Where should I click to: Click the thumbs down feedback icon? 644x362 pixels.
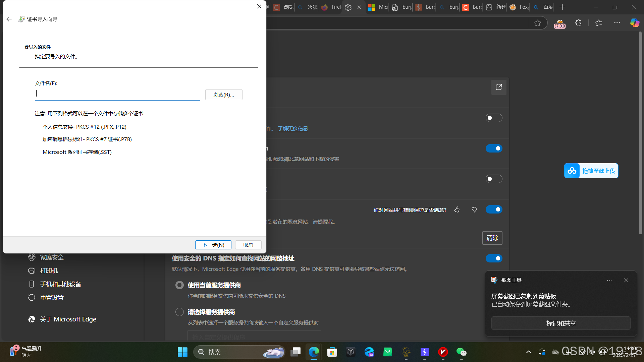click(474, 210)
